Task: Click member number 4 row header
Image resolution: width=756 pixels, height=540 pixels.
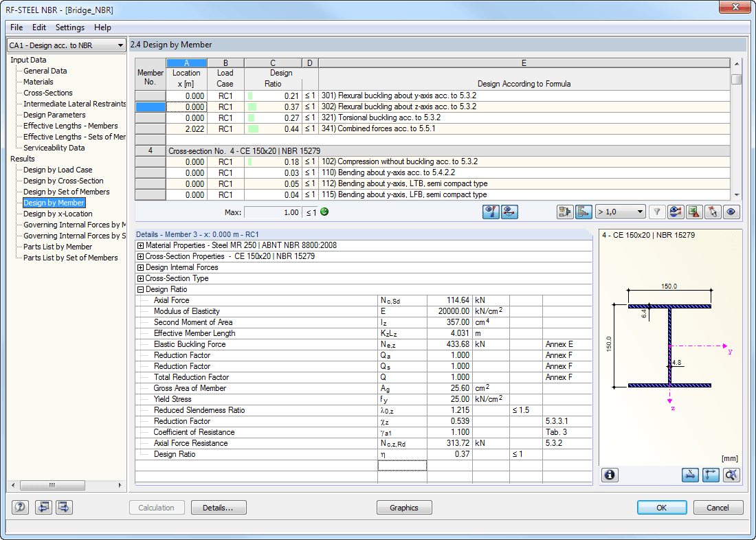Action: (x=151, y=151)
